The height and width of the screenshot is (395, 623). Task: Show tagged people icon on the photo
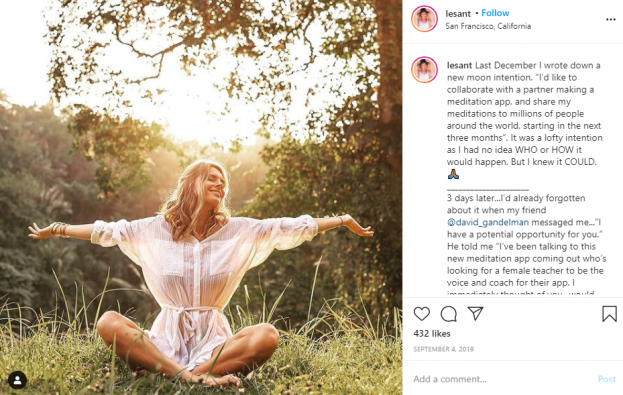[17, 380]
